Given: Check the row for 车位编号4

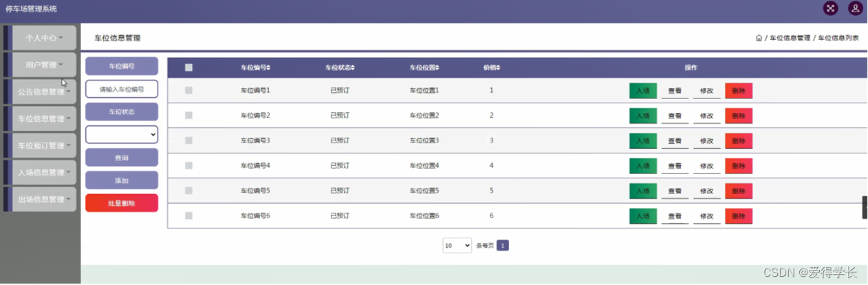Looking at the screenshot, I should [188, 166].
